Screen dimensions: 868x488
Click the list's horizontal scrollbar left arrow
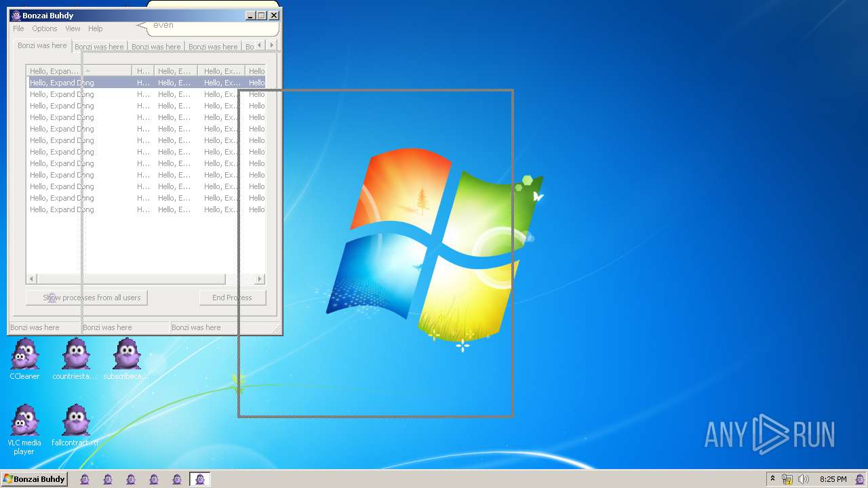click(x=31, y=279)
